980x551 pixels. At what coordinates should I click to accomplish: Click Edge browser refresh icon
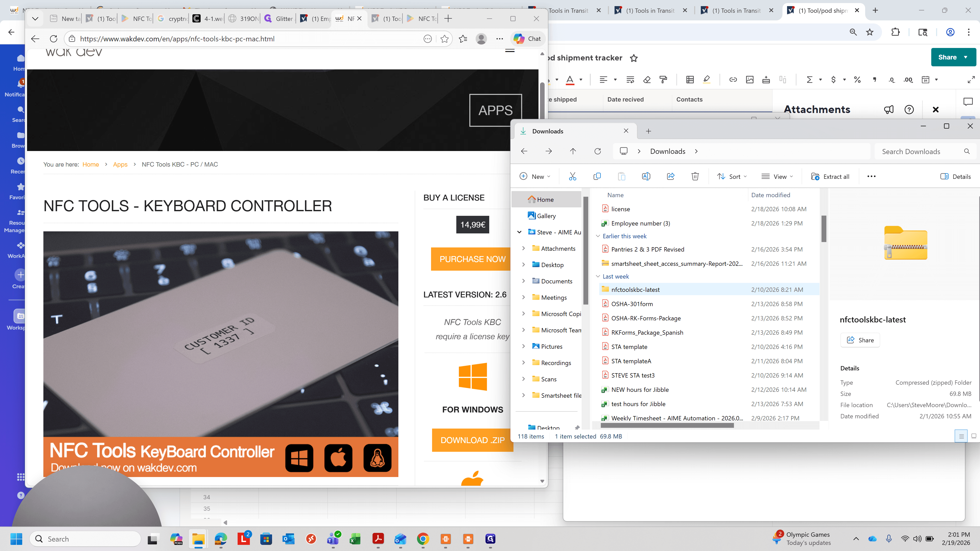pyautogui.click(x=54, y=39)
